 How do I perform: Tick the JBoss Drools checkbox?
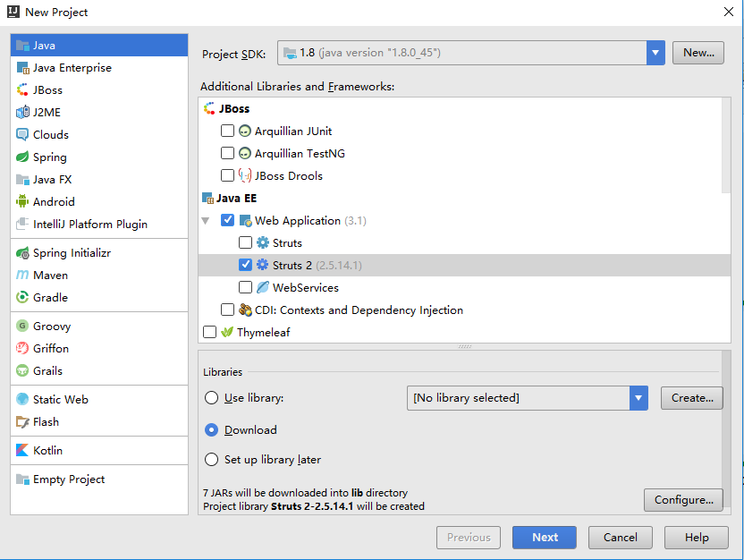pyautogui.click(x=227, y=175)
